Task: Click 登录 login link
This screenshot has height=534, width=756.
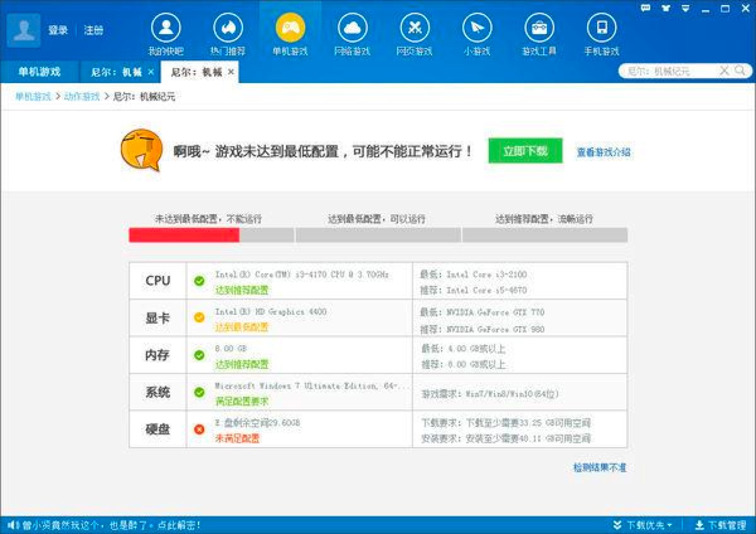Action: [58, 30]
